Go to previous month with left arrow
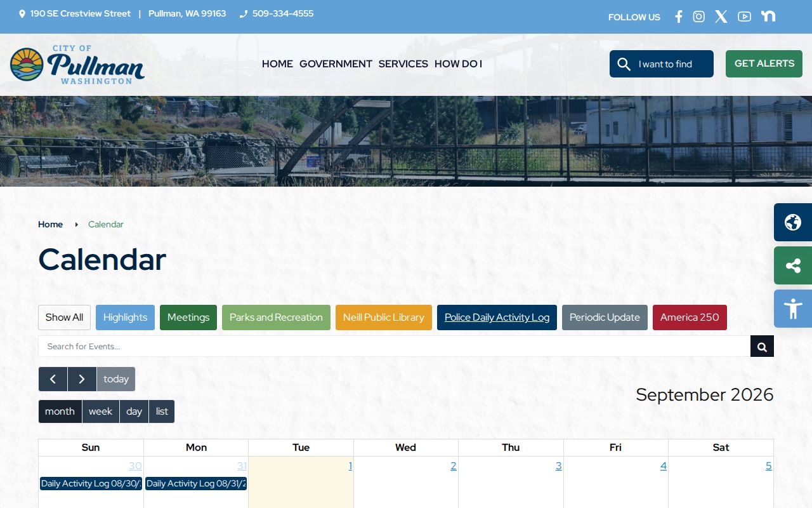The image size is (812, 508). click(x=53, y=379)
